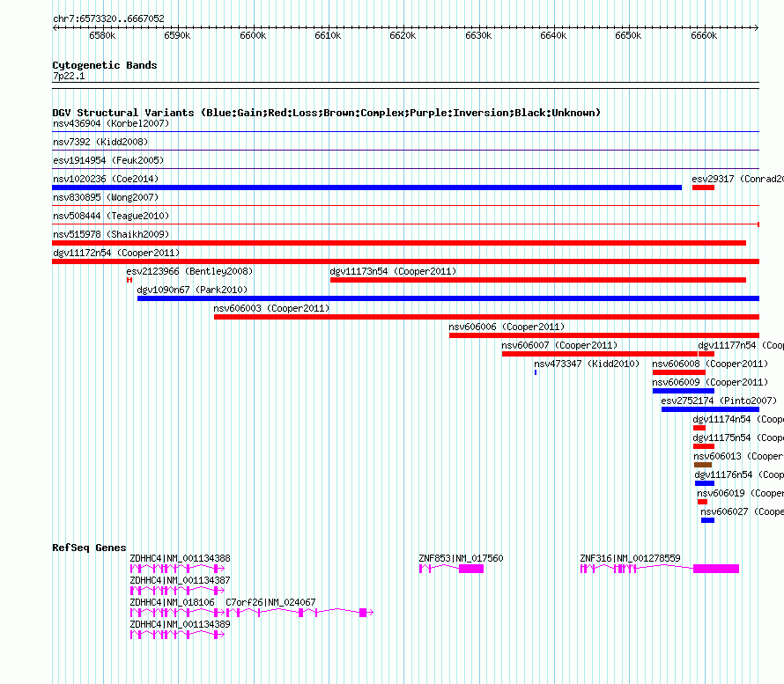Select the esv29317 red loss bar

click(703, 188)
